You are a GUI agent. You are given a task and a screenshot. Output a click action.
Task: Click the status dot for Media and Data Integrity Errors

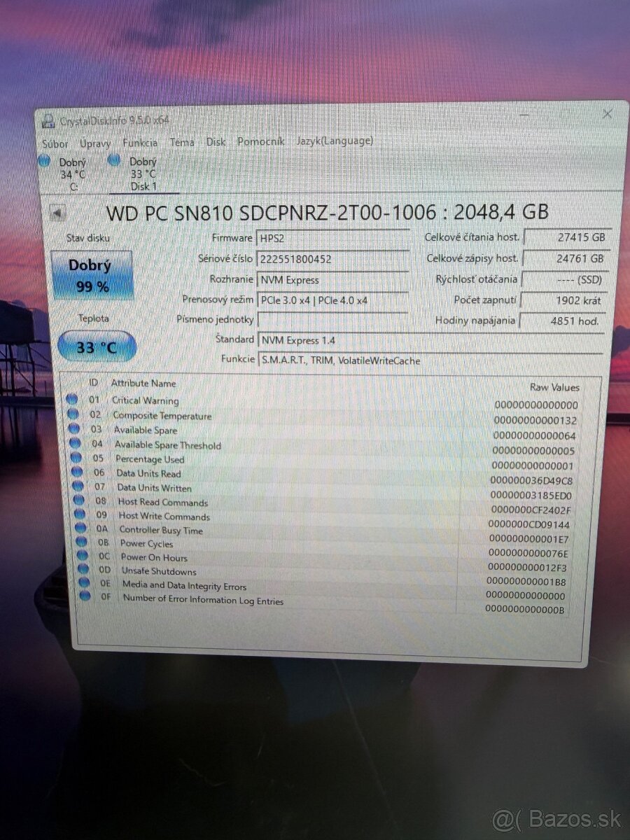(85, 582)
